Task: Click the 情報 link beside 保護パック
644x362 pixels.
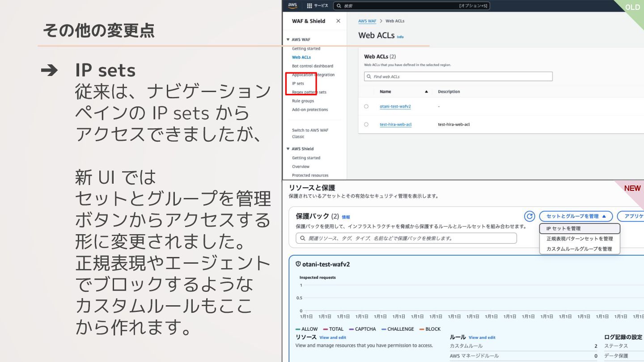Action: (346, 217)
